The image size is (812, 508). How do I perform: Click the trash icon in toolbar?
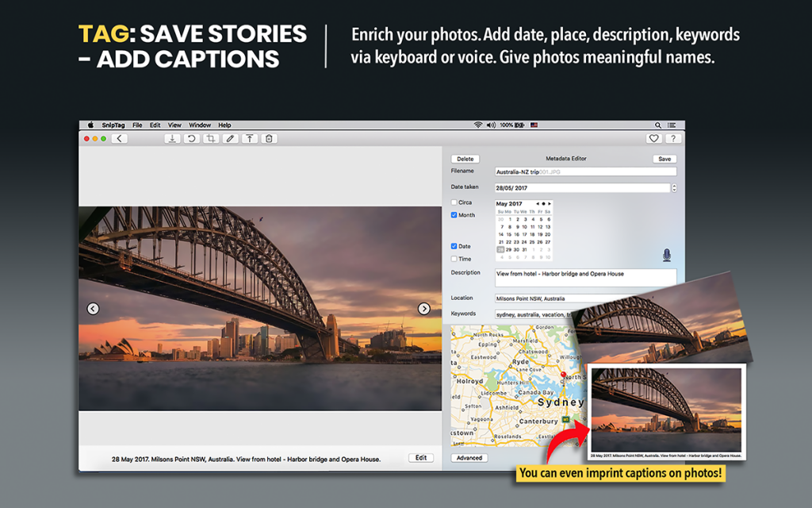(270, 138)
